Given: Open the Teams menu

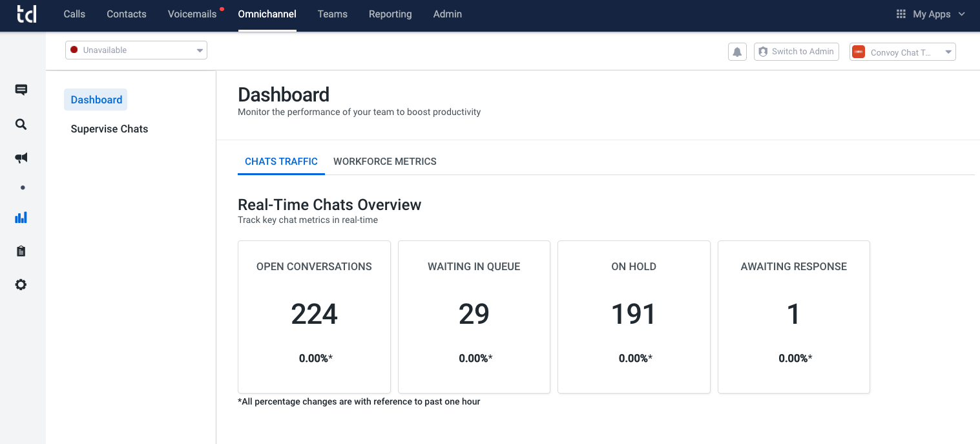Looking at the screenshot, I should point(333,14).
